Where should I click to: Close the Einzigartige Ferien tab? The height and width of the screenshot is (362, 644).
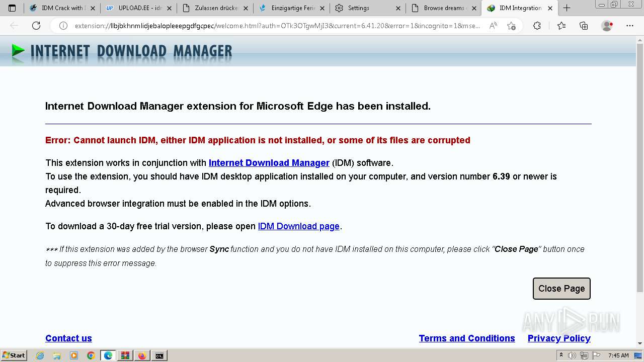click(322, 8)
